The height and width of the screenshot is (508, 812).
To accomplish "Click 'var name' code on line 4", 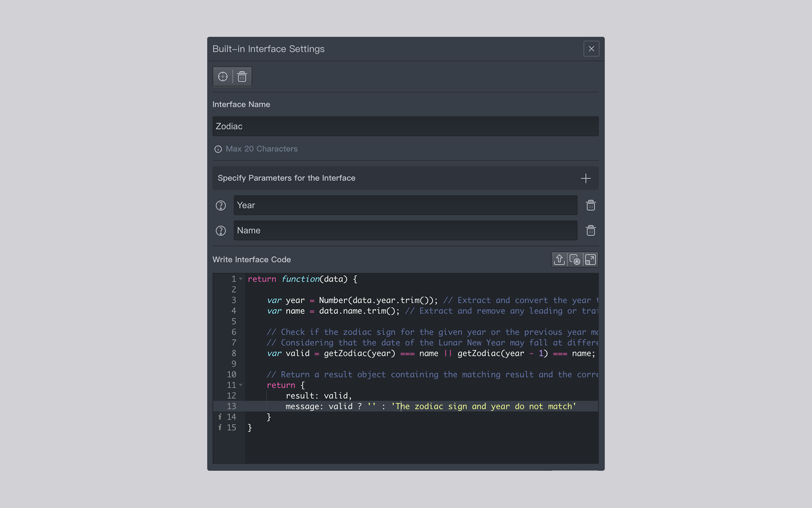I will pyautogui.click(x=285, y=311).
